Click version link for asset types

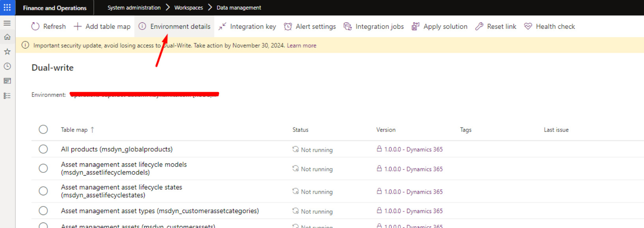[413, 211]
